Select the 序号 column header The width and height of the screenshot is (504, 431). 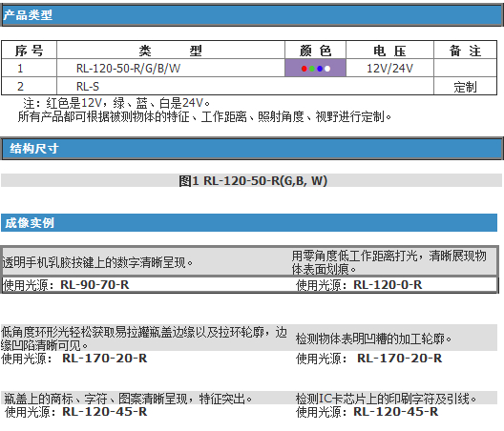(29, 51)
